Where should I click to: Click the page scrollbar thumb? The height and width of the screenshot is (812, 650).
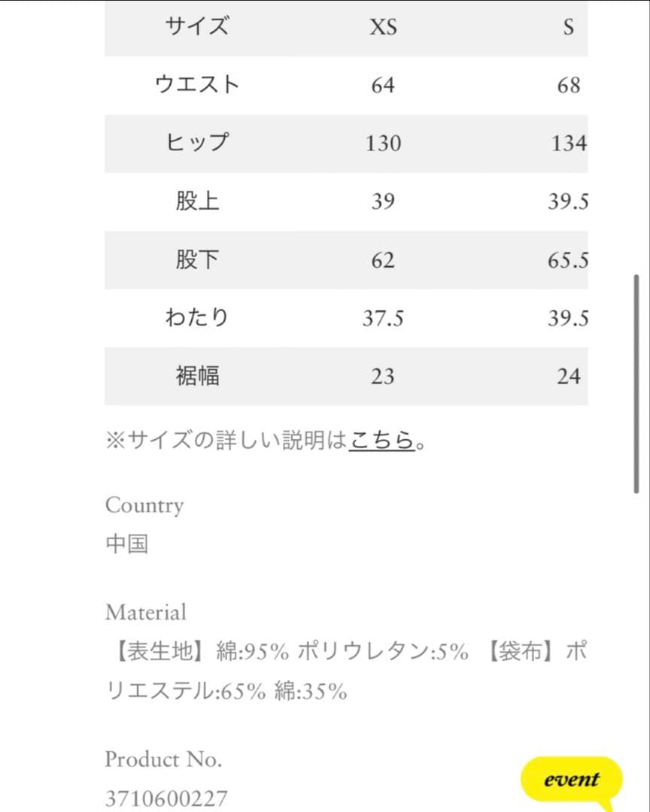click(x=636, y=383)
